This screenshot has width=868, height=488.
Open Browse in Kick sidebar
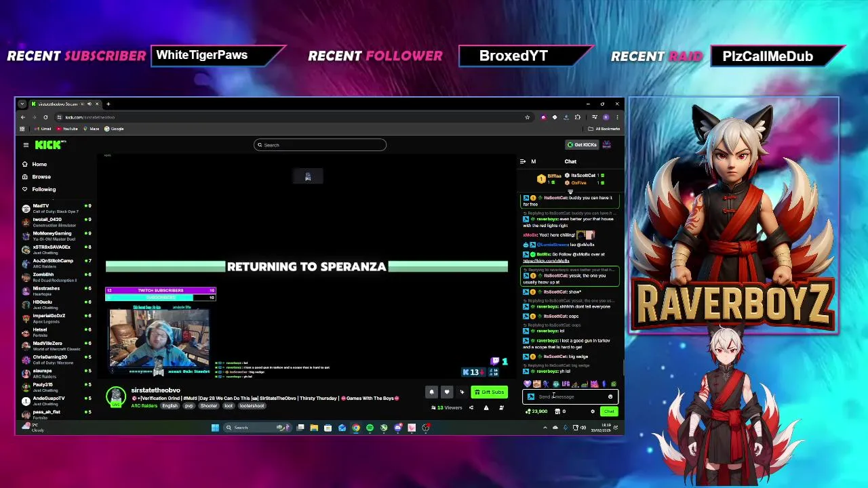(36, 176)
